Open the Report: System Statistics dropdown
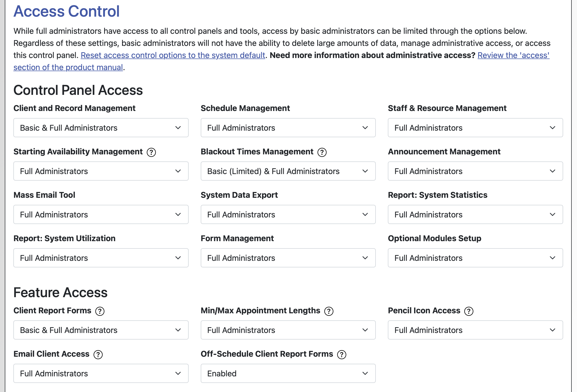Image resolution: width=577 pixels, height=392 pixels. [475, 214]
